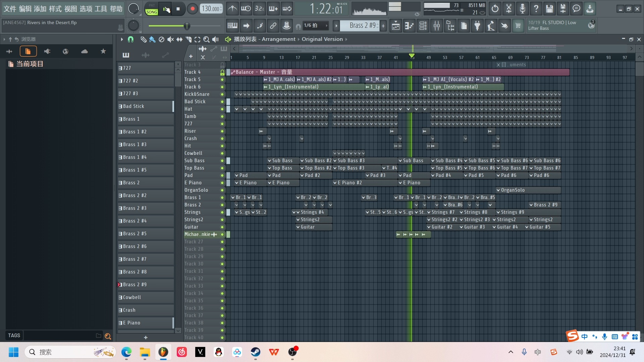Select the Bad Stick pattern in picker
Viewport: 644px width, 362px height.
[146, 106]
